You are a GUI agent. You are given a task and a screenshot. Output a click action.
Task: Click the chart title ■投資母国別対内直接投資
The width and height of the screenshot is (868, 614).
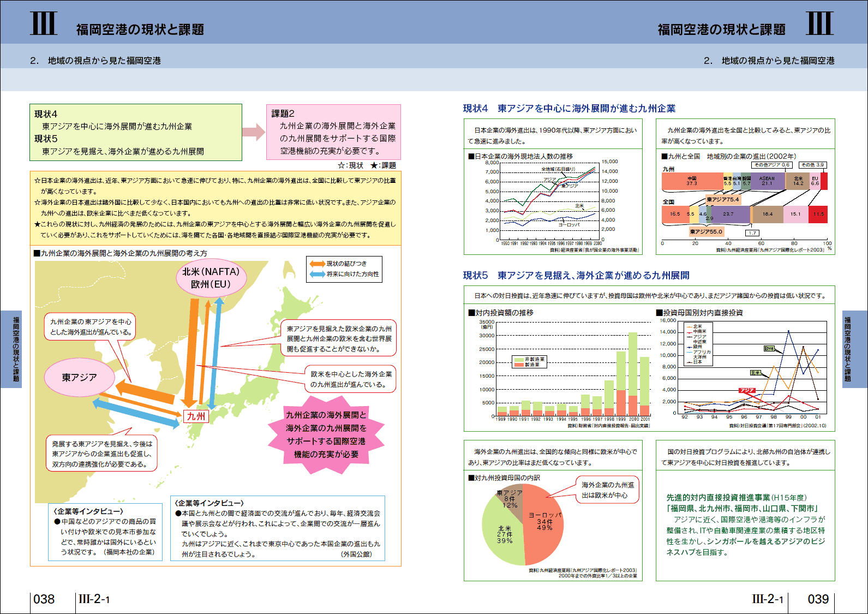pyautogui.click(x=699, y=313)
